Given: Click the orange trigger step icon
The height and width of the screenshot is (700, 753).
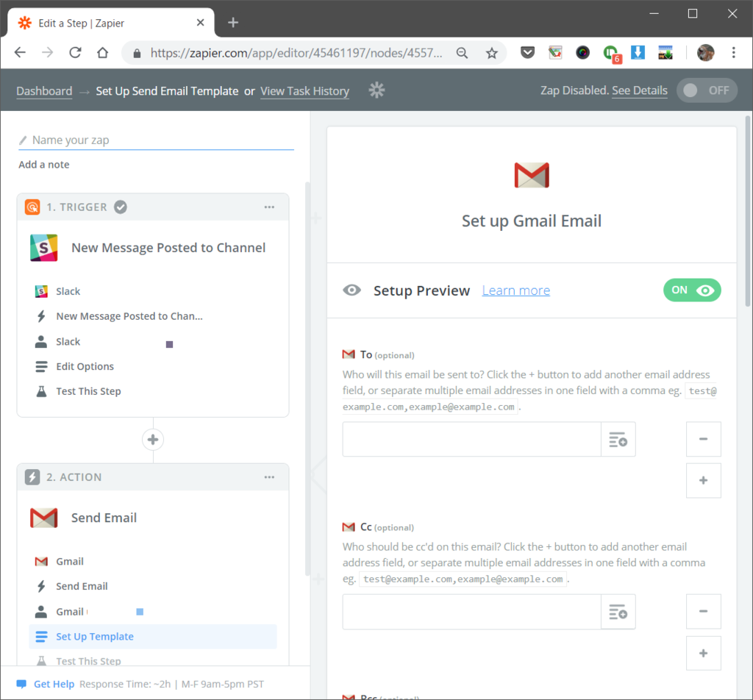Looking at the screenshot, I should [32, 207].
